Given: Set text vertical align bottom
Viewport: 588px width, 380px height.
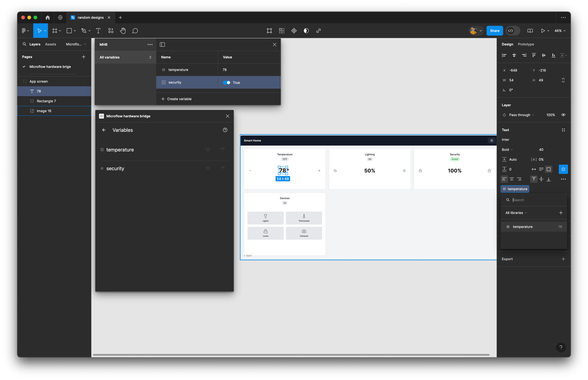Looking at the screenshot, I should coord(548,179).
